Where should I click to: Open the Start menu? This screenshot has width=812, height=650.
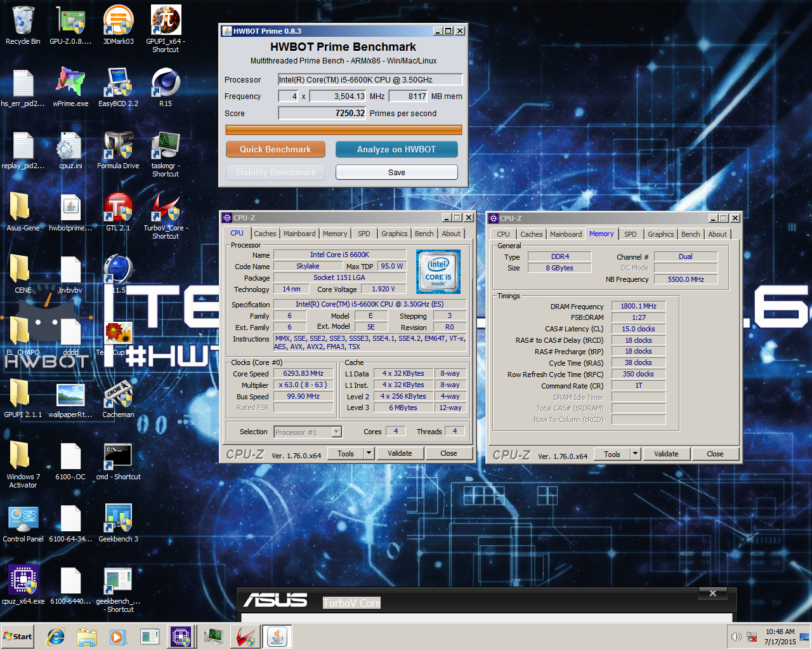pyautogui.click(x=17, y=637)
